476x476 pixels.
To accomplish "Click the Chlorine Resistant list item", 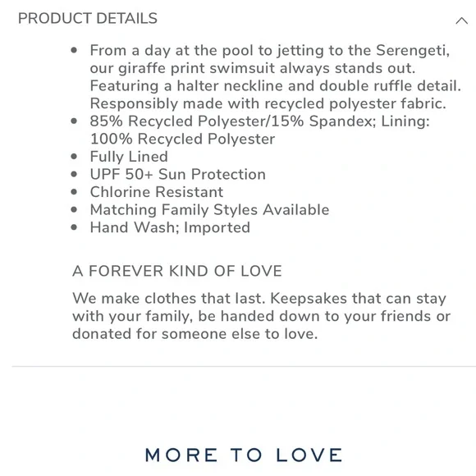I will tap(157, 192).
